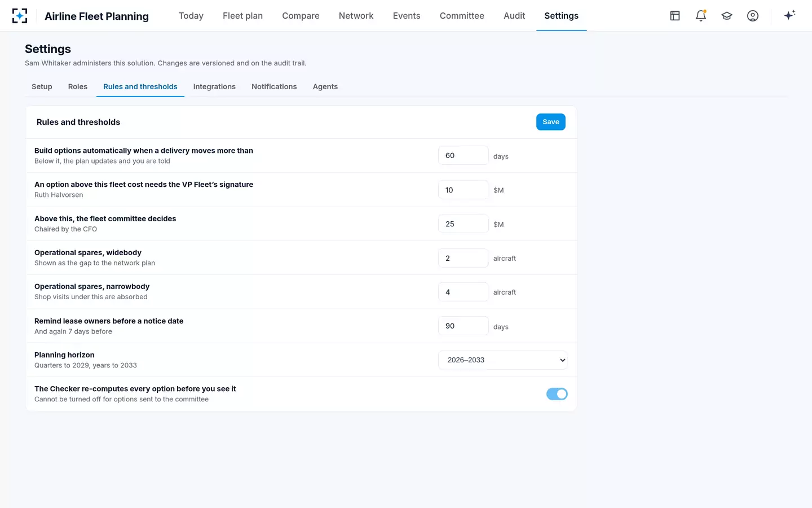Open the Committee navigation item
Image resolution: width=812 pixels, height=508 pixels.
coord(462,16)
